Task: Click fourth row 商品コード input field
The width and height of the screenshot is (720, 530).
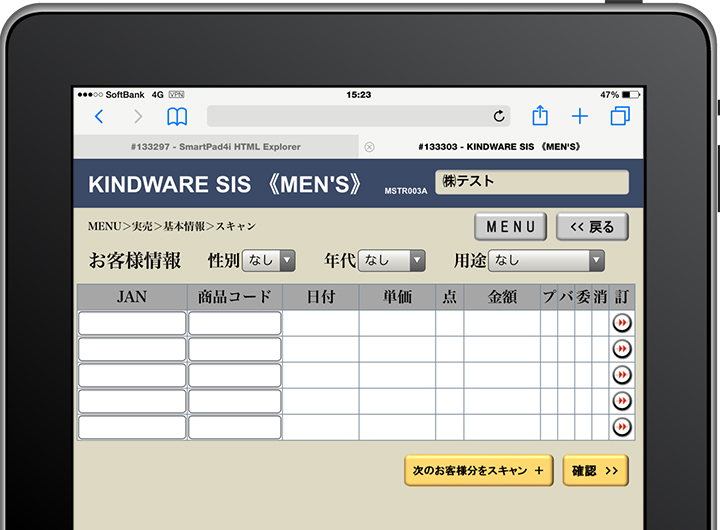Action: coord(235,401)
